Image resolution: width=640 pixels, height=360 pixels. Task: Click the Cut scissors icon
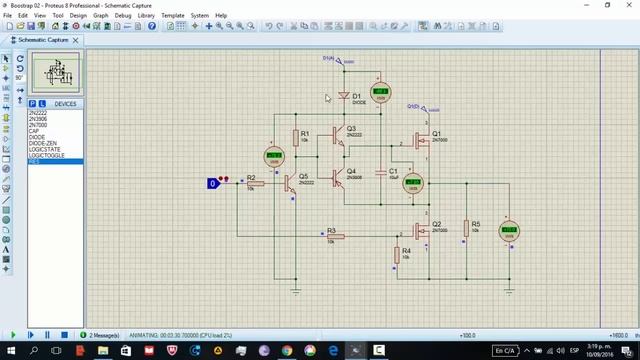point(293,26)
